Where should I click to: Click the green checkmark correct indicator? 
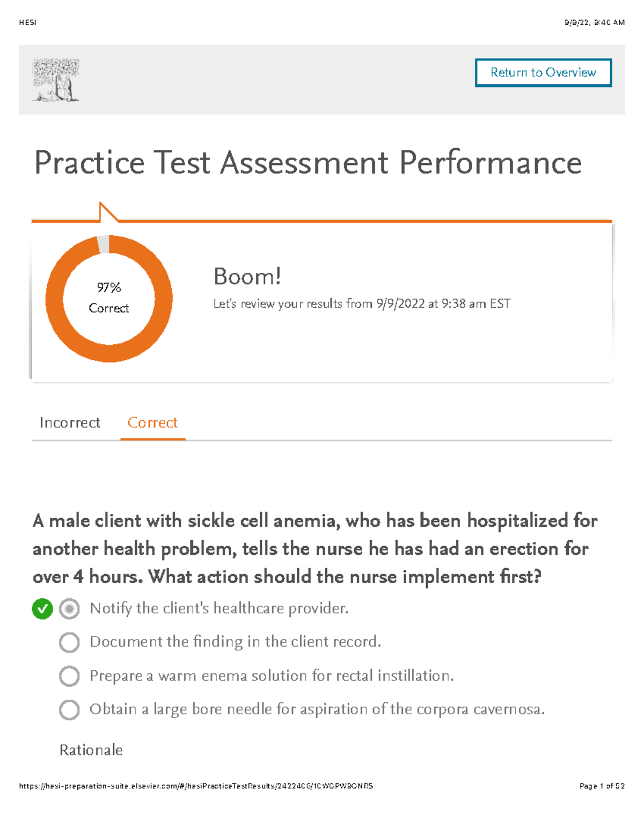tap(42, 610)
